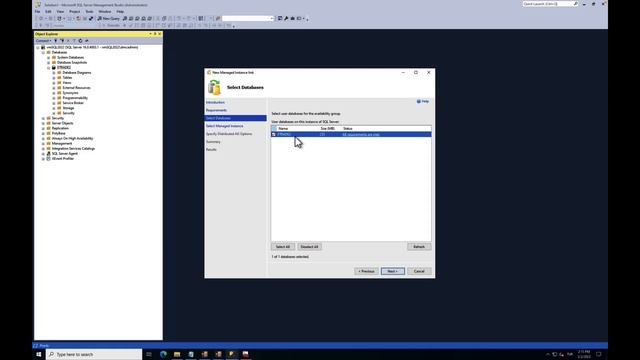Viewport: 640px width, 360px height.
Task: Click the Help link in the wizard
Action: tap(425, 101)
